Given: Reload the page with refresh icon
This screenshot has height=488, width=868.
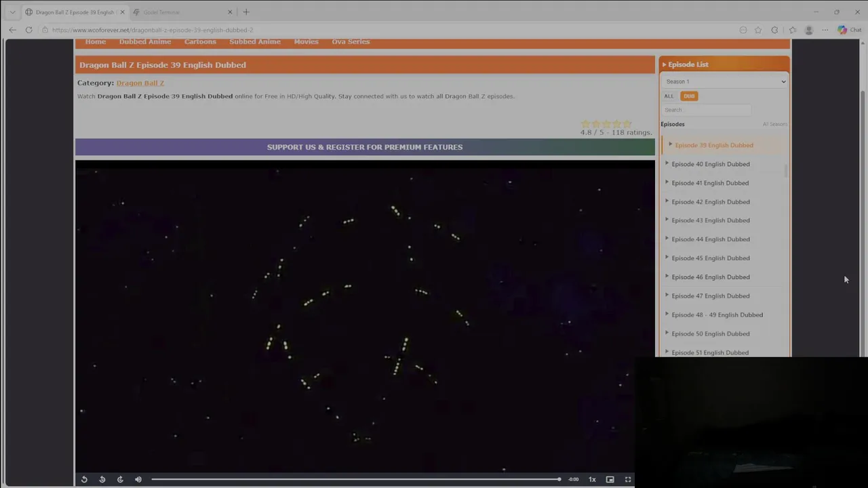Looking at the screenshot, I should 28,30.
